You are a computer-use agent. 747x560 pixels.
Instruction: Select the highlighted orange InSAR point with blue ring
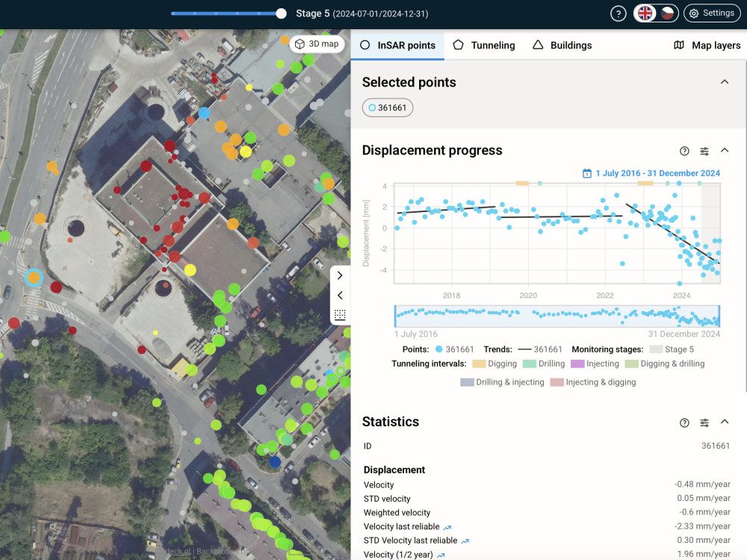[34, 278]
